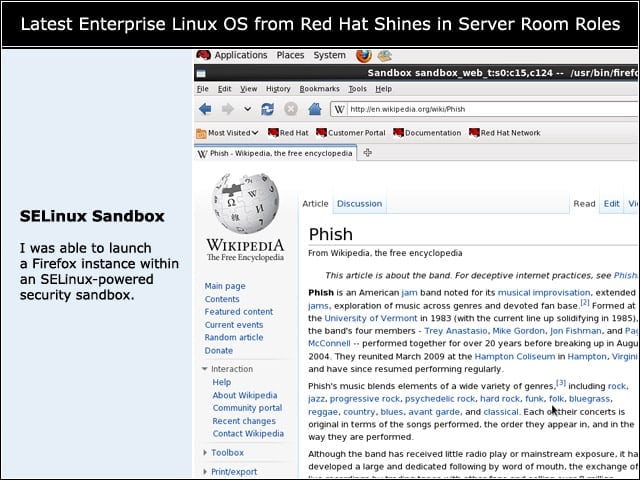Click footnote reference [3]
Viewport: 640px width, 480px height.
[x=561, y=383]
